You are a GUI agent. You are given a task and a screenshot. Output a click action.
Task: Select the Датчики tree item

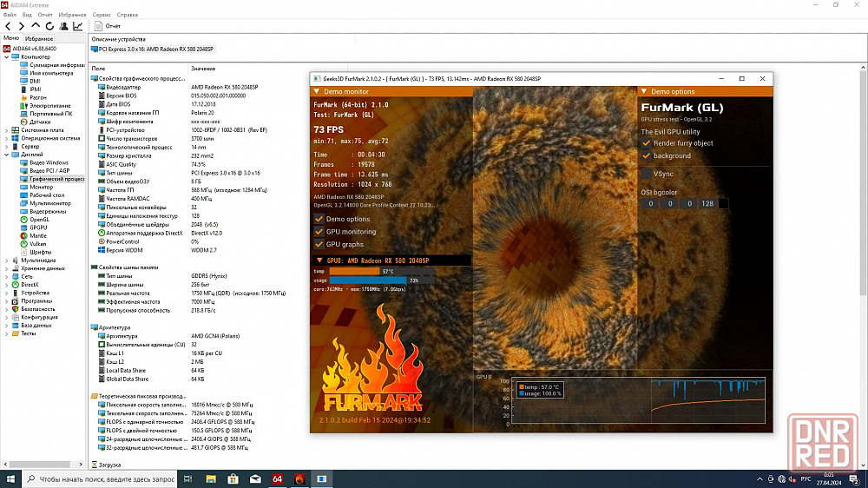(x=40, y=122)
